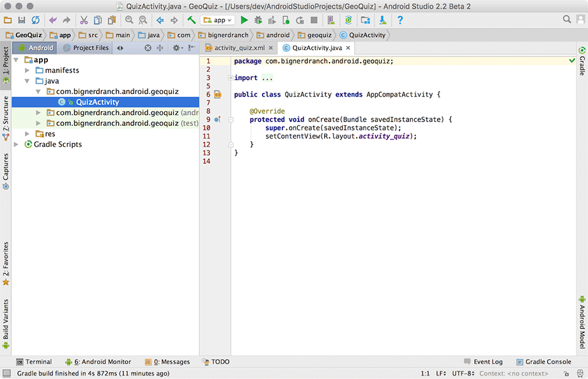Screen dimensions: 588x379
Task: Click the Make Project hammer icon
Action: 191,20
